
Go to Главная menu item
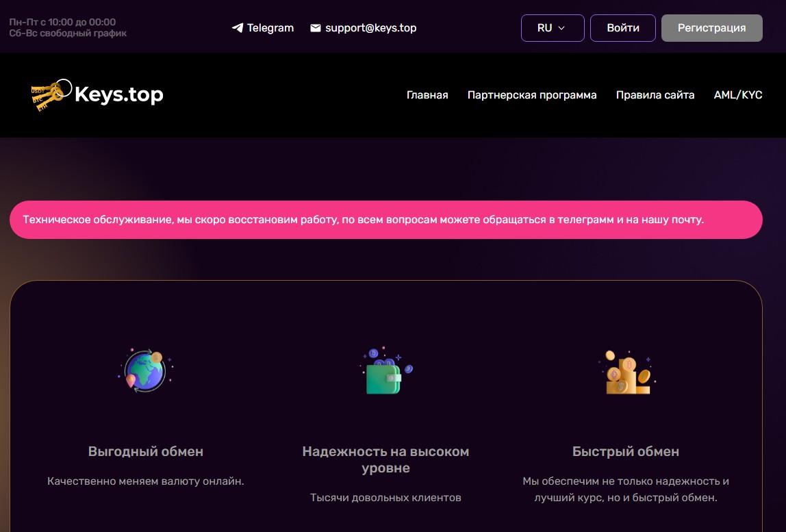[x=427, y=94]
